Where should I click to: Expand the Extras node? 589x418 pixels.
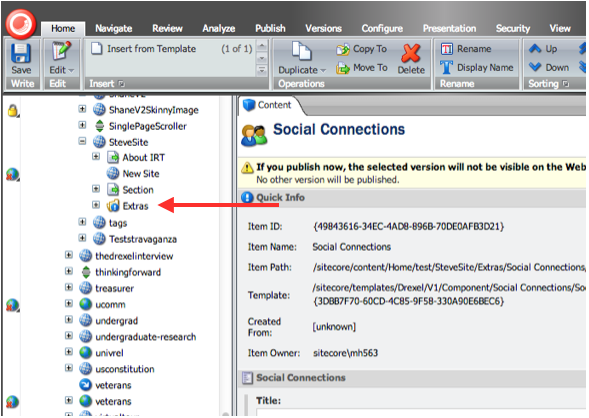tap(96, 205)
